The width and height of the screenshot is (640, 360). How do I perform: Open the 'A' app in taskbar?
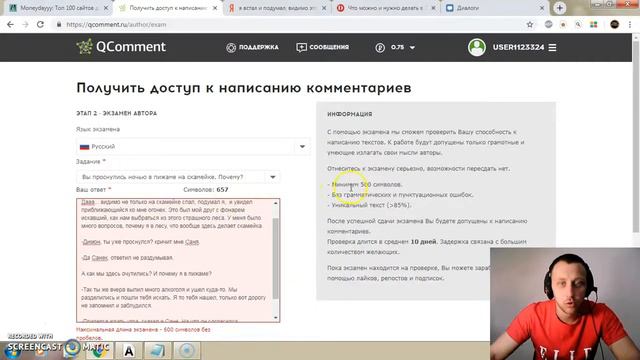pos(129,351)
